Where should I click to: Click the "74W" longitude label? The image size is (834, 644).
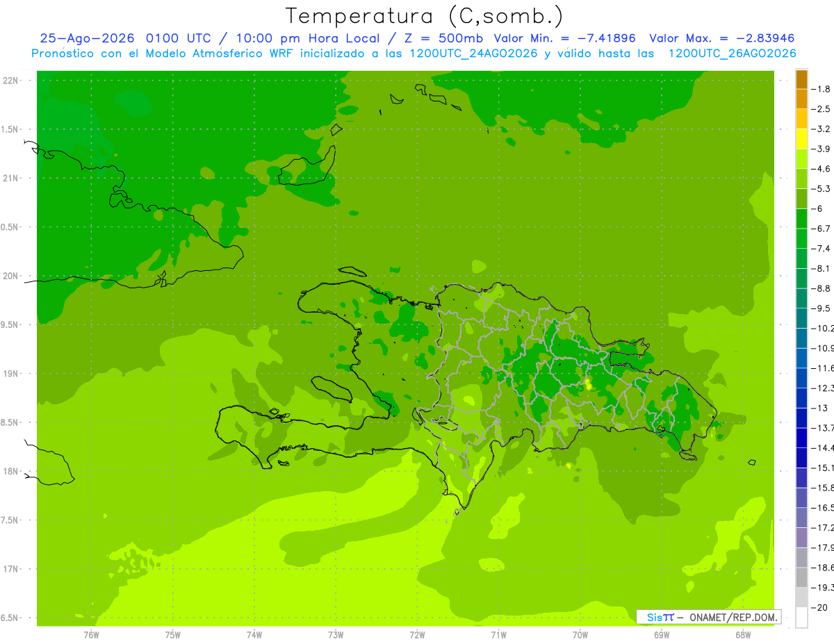(x=254, y=635)
